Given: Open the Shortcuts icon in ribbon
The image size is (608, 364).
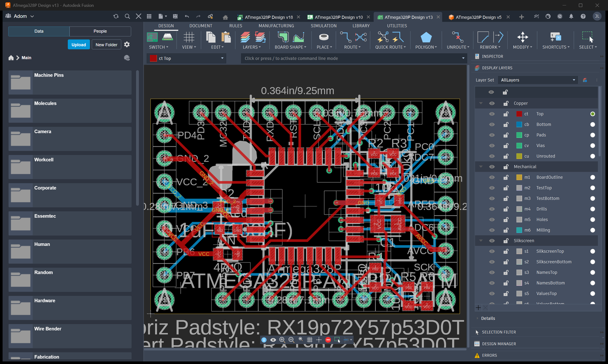Looking at the screenshot, I should [556, 38].
